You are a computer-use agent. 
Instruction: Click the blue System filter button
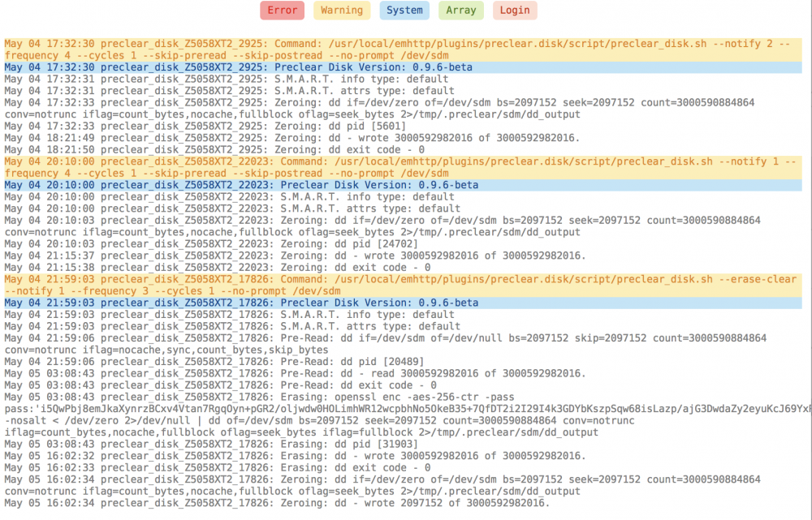[x=404, y=11]
